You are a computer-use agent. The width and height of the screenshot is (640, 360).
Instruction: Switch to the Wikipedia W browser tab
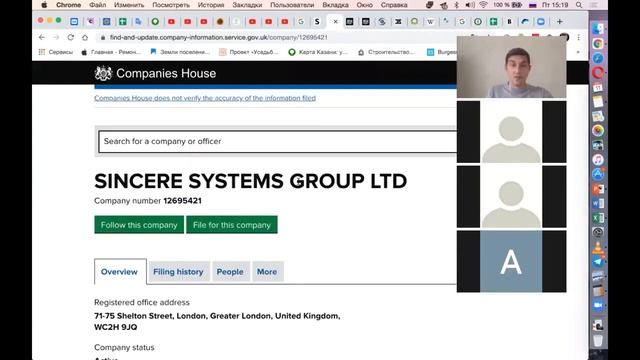click(430, 22)
